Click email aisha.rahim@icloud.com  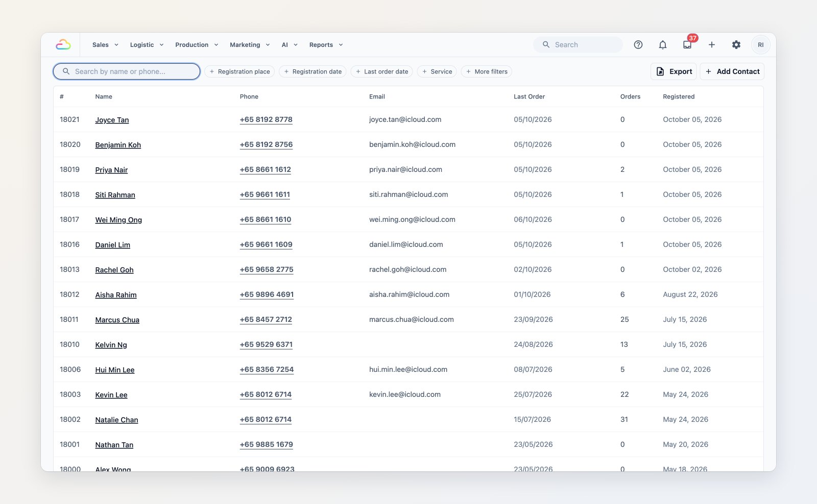[410, 294]
